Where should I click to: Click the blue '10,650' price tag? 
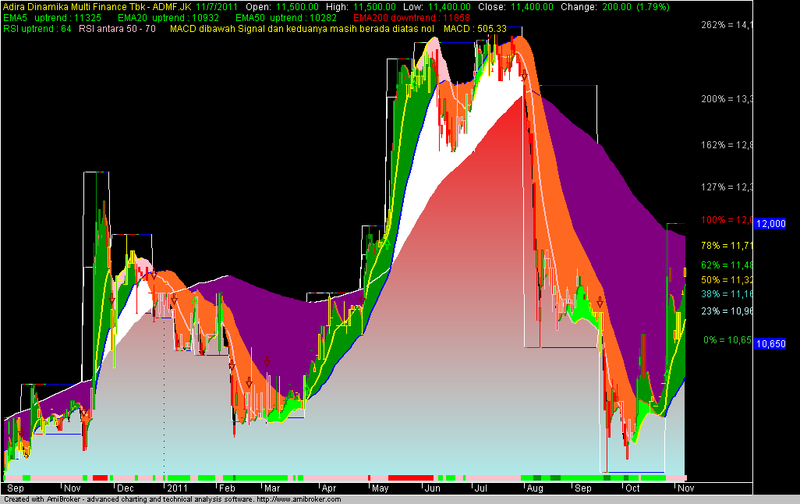(770, 344)
